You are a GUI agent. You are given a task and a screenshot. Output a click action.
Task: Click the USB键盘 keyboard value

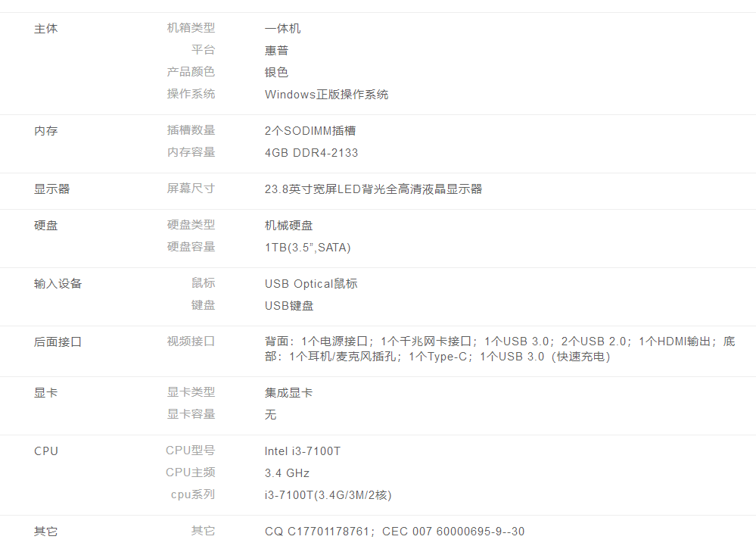point(289,306)
